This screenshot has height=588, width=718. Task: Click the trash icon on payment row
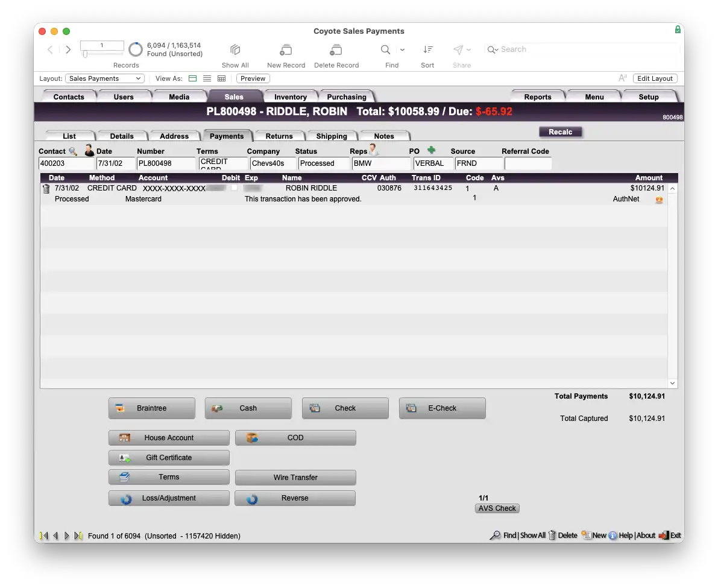(x=46, y=189)
